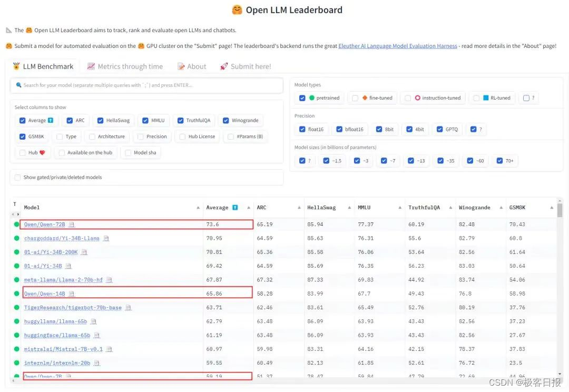The image size is (569, 392).
Task: Enable the Available on the hub checkbox
Action: 61,153
